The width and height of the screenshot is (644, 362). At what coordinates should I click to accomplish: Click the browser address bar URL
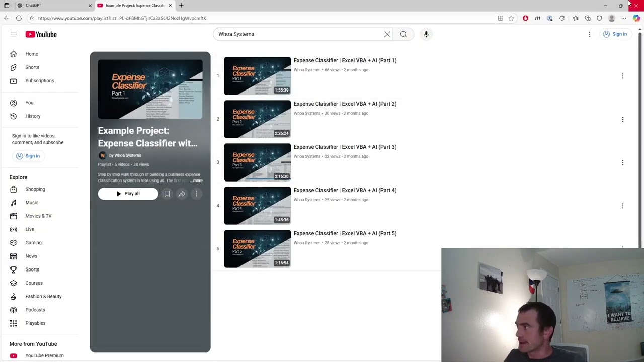(x=122, y=18)
